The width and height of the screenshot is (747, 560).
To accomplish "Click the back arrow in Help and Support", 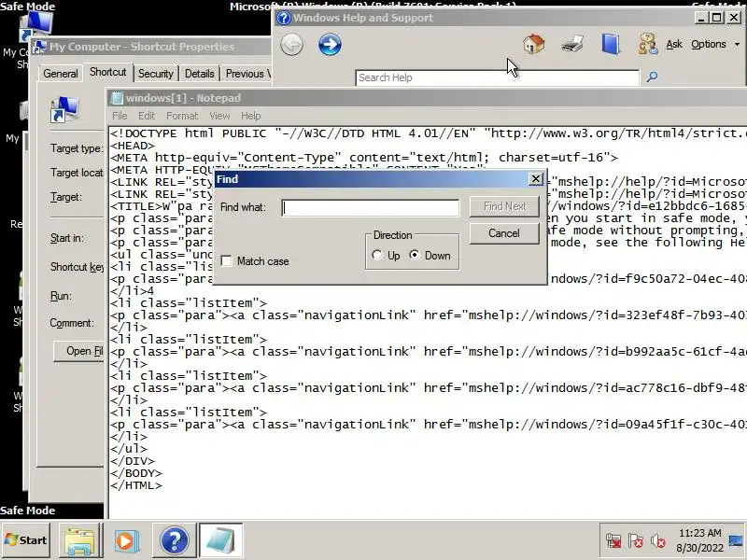I will pyautogui.click(x=291, y=45).
